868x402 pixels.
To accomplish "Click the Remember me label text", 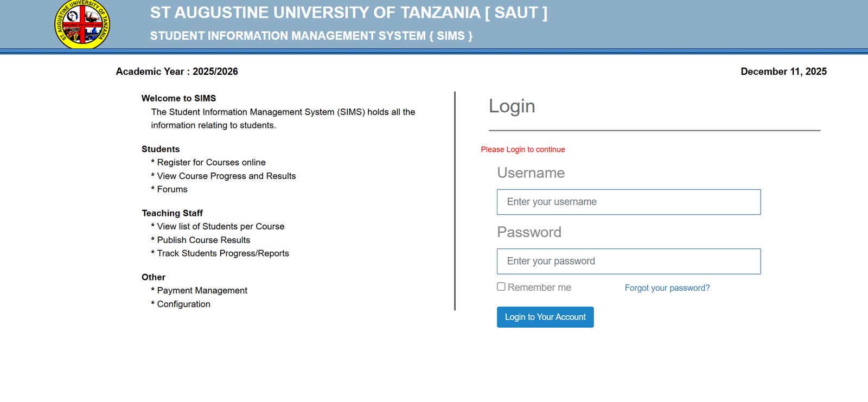I will point(539,288).
